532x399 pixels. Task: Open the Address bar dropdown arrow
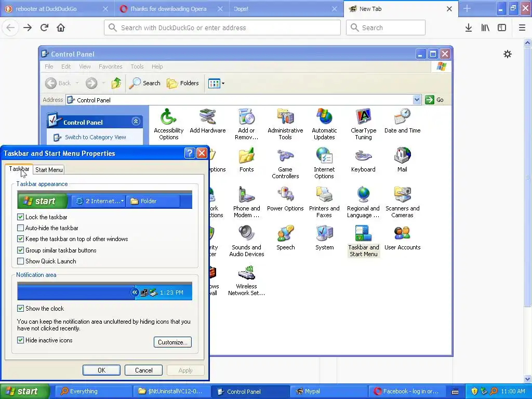click(x=417, y=100)
